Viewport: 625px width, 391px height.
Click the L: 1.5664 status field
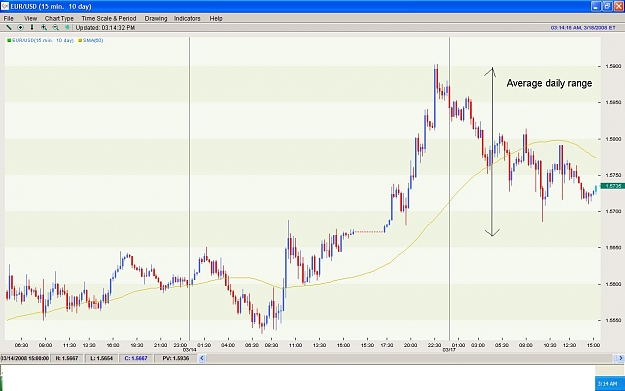tap(102, 358)
